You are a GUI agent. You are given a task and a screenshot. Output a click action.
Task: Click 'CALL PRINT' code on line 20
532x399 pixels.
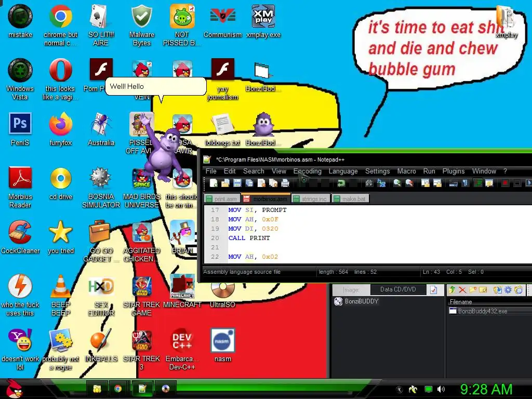pyautogui.click(x=249, y=238)
